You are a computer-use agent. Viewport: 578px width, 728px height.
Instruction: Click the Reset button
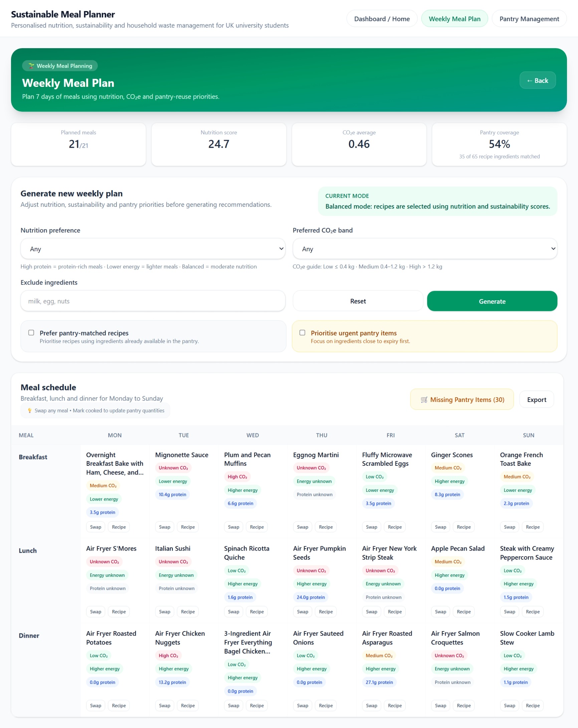click(x=358, y=301)
